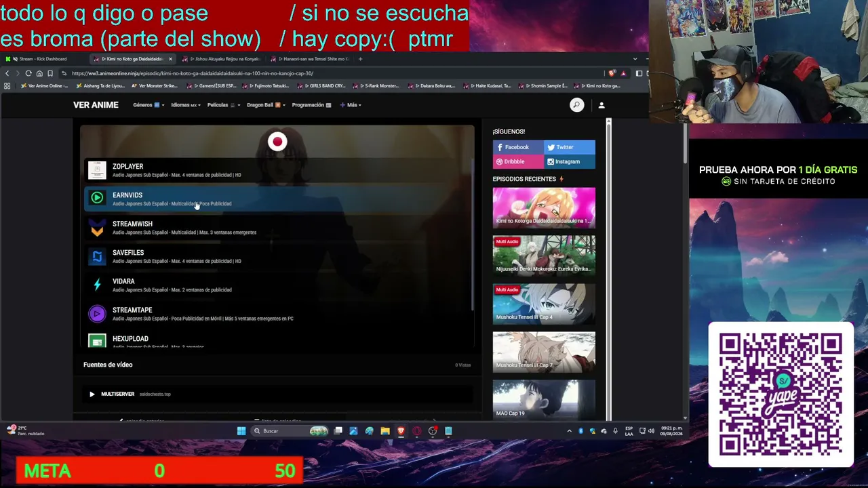Open the browser tab list chevron
This screenshot has height=488, width=868.
click(635, 59)
